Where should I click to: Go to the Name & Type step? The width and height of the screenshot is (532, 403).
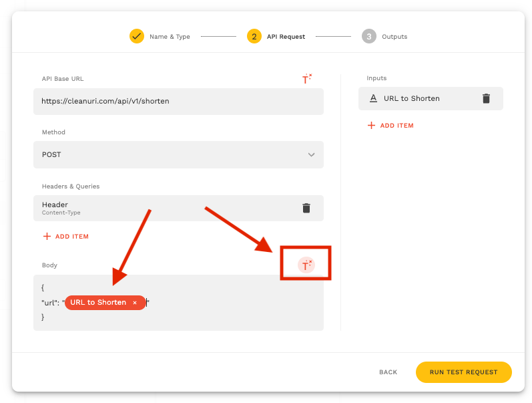(x=170, y=37)
